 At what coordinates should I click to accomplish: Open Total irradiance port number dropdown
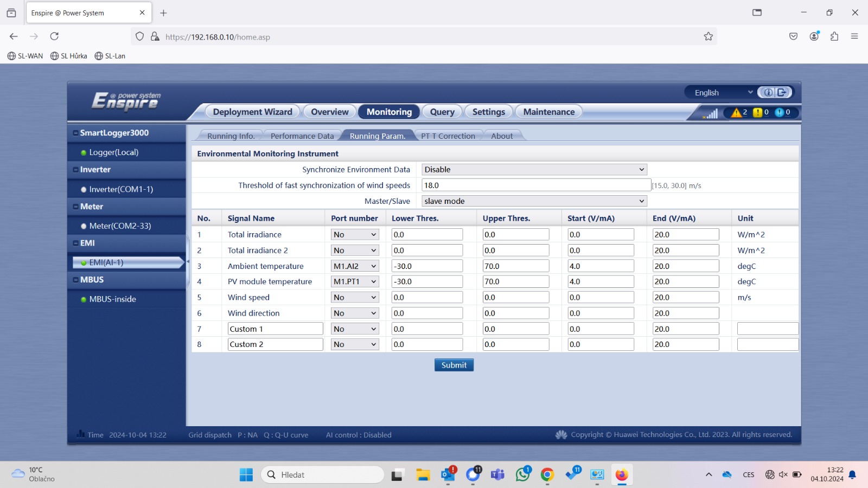point(355,234)
